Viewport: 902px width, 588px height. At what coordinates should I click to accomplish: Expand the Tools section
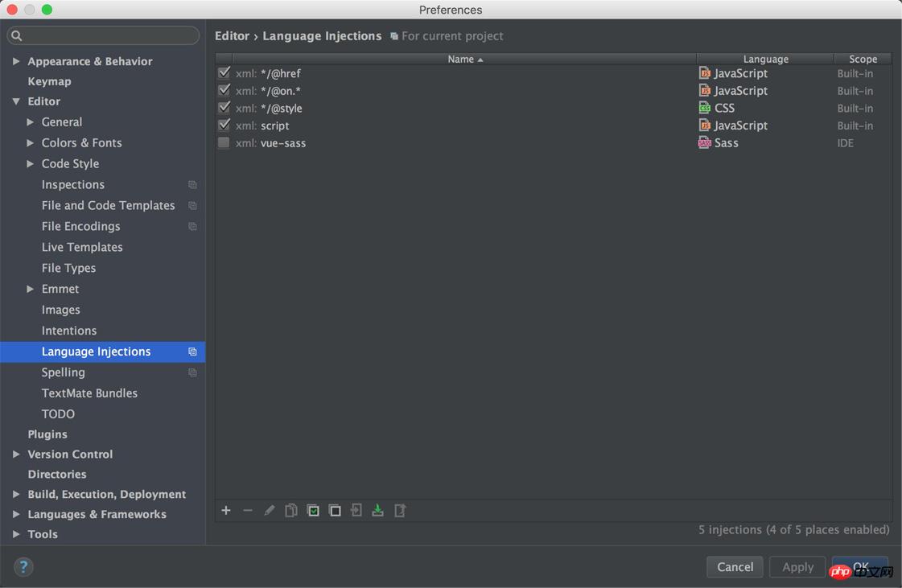click(16, 534)
